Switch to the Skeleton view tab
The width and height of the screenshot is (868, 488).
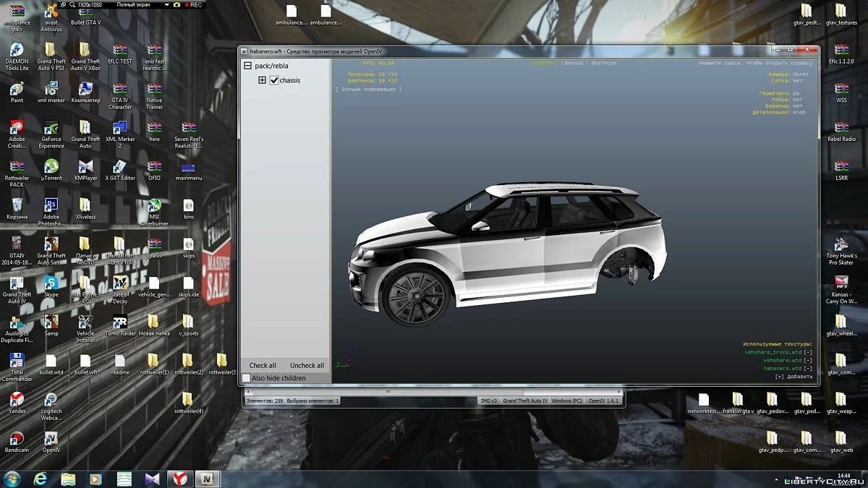pos(603,63)
